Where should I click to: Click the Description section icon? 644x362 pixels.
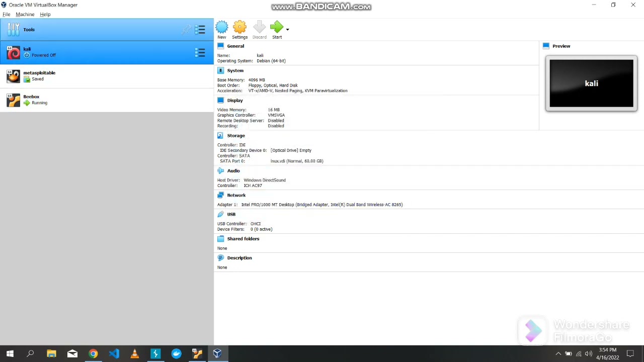point(220,258)
